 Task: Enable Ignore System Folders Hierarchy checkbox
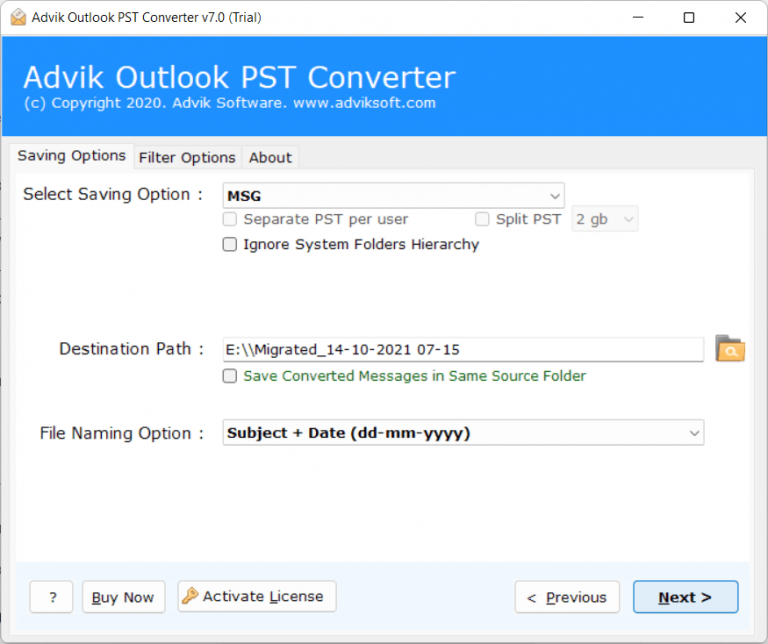[230, 244]
